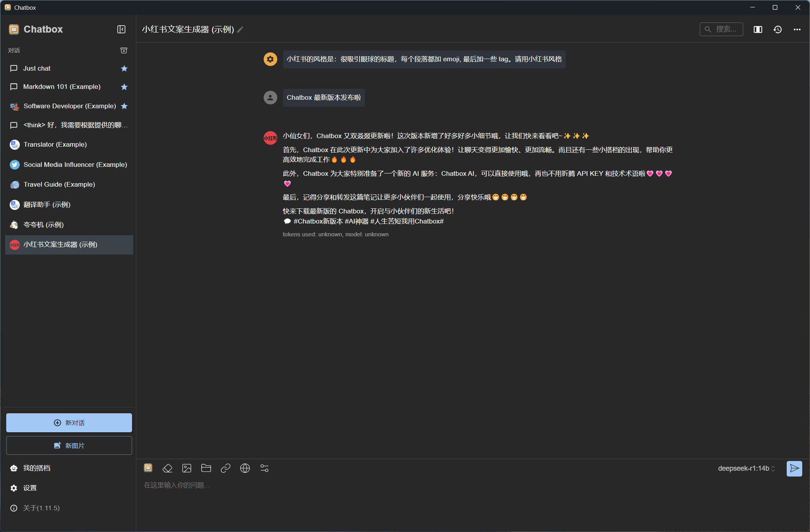Click the 新图片 button
Image resolution: width=810 pixels, height=532 pixels.
click(69, 445)
